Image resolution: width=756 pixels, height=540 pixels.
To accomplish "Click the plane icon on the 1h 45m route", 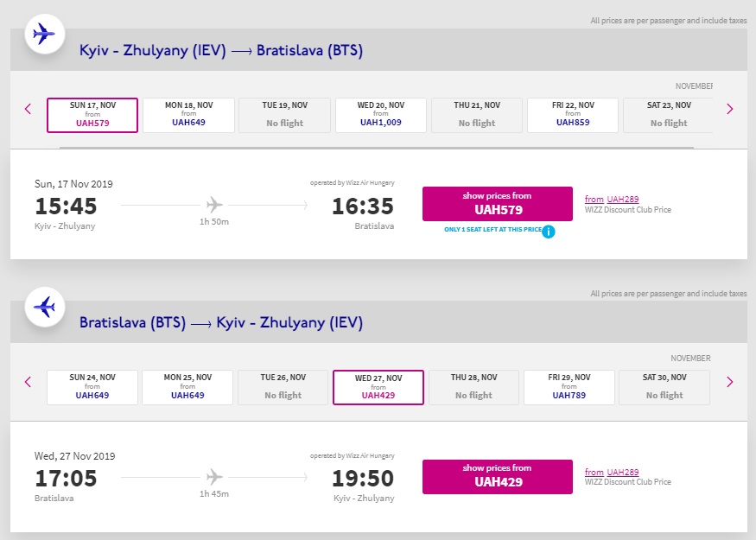I will 214,477.
